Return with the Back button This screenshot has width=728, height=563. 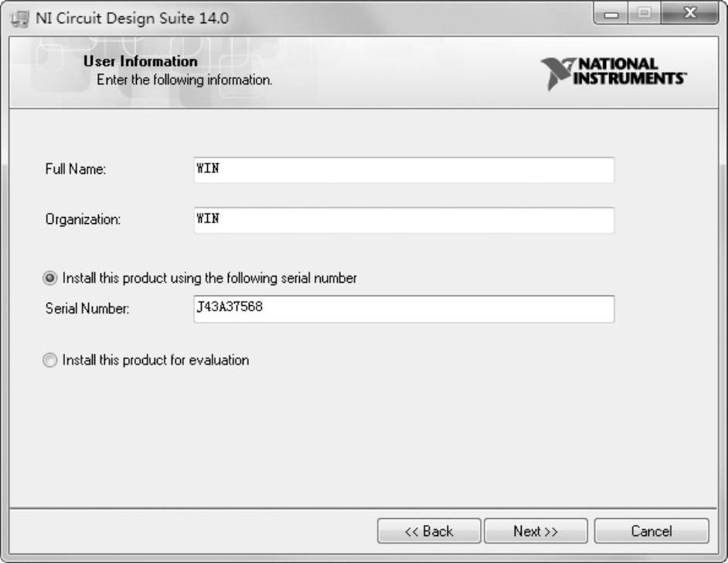[x=429, y=531]
